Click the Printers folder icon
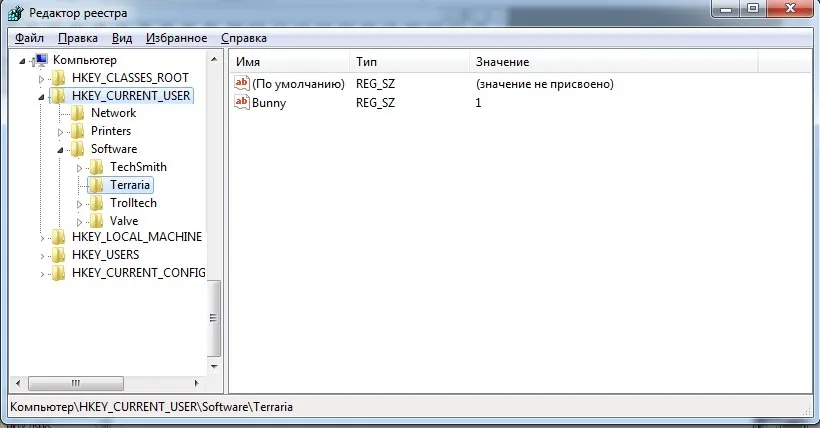820x428 pixels. click(x=78, y=131)
